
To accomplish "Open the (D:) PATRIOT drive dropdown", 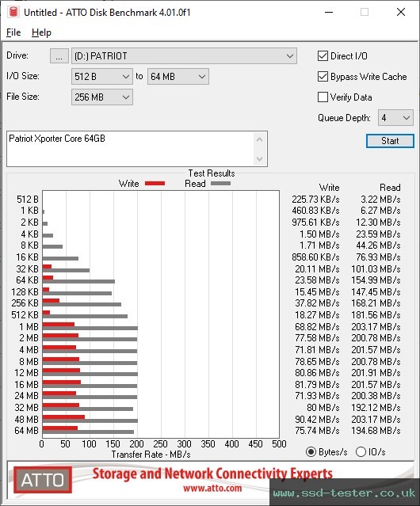I will point(184,56).
